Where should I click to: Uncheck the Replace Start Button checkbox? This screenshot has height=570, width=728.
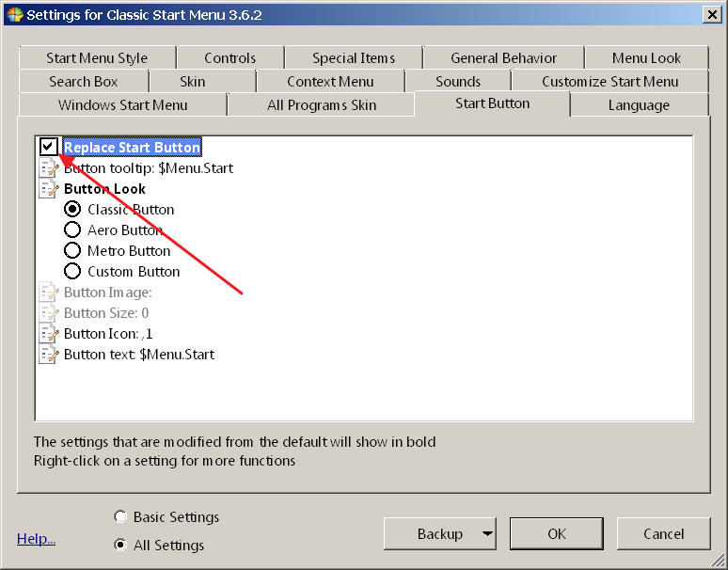pos(49,147)
